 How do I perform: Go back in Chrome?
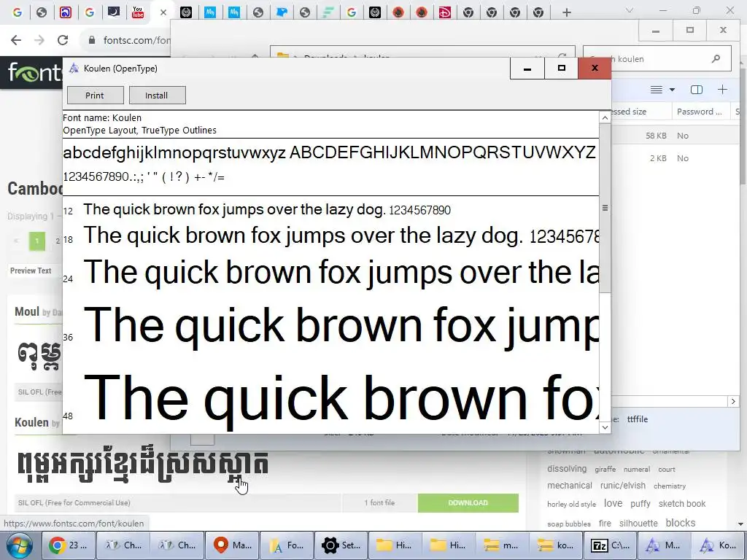pyautogui.click(x=16, y=40)
